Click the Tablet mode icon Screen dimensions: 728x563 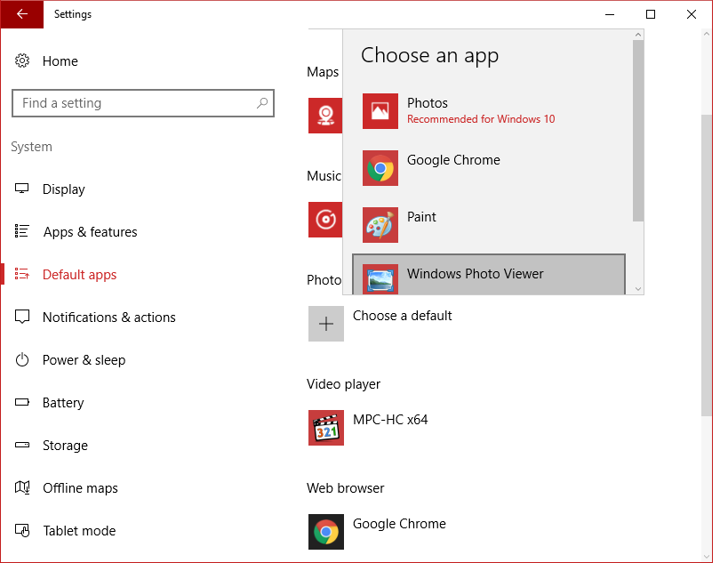tap(22, 530)
